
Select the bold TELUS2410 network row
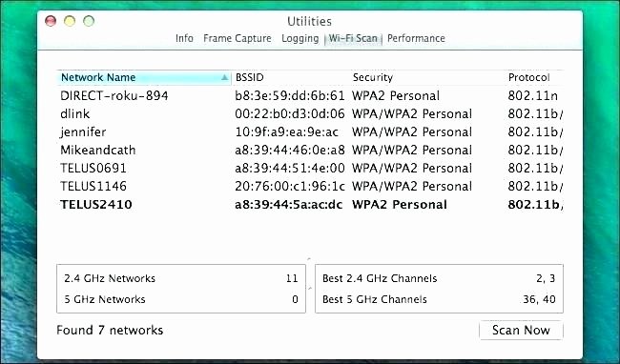310,205
